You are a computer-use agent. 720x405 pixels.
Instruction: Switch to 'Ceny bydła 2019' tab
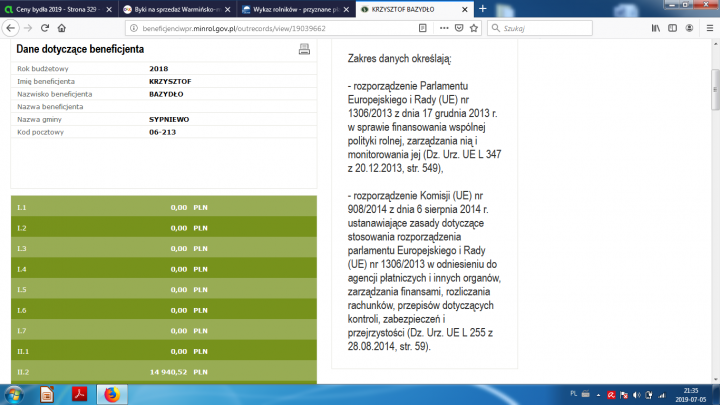tap(55, 8)
